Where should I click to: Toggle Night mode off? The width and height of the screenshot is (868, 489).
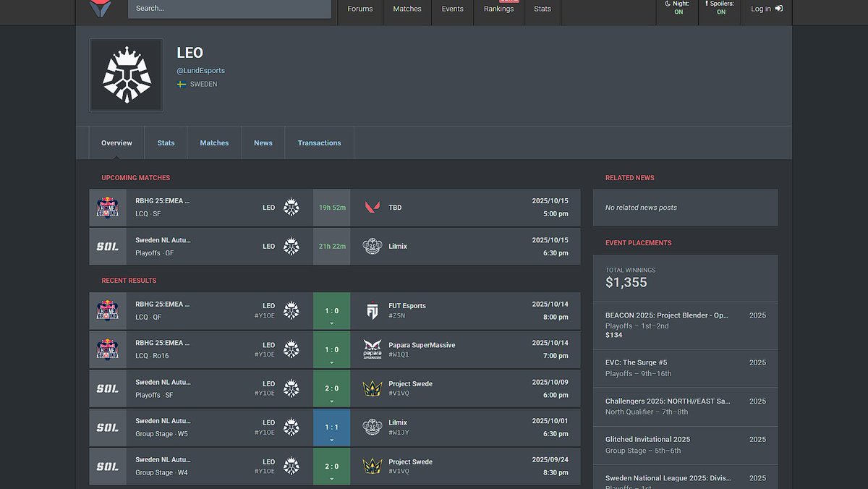[677, 8]
